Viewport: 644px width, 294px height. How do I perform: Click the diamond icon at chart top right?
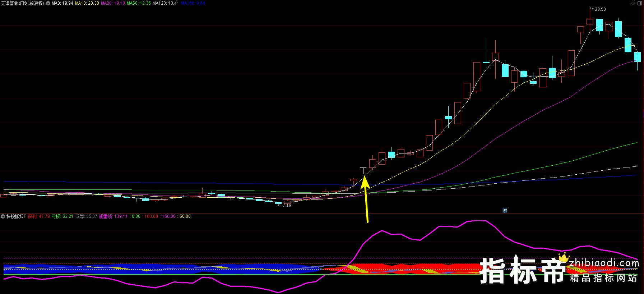tap(633, 3)
